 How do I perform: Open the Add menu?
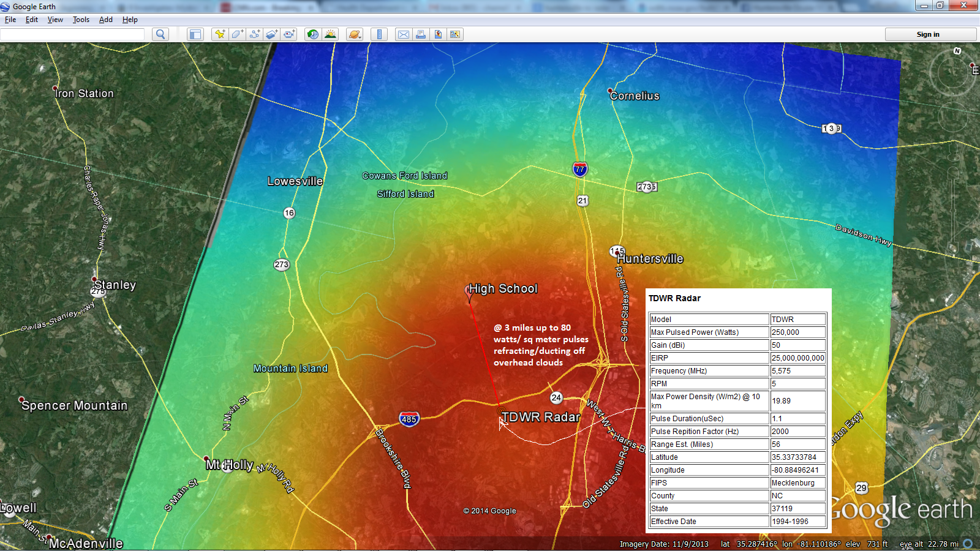(106, 20)
